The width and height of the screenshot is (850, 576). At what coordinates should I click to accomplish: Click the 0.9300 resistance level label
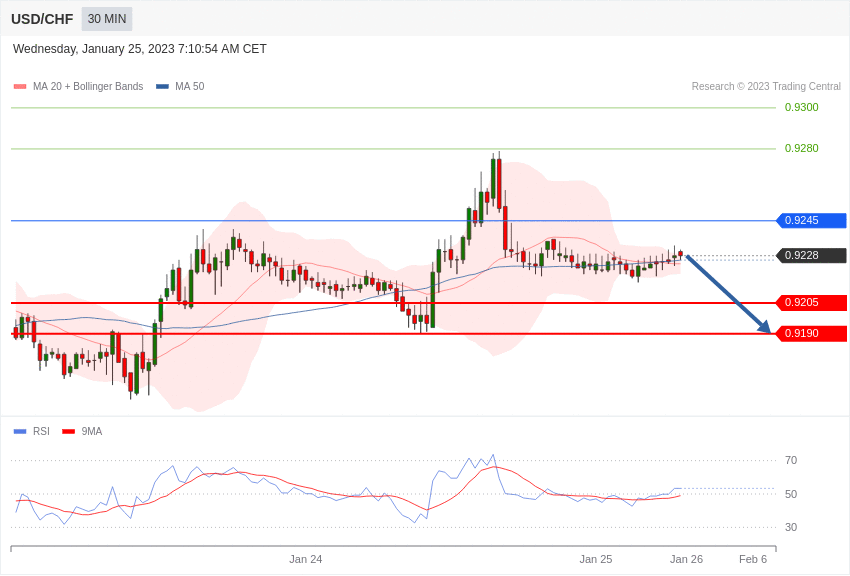click(x=802, y=107)
